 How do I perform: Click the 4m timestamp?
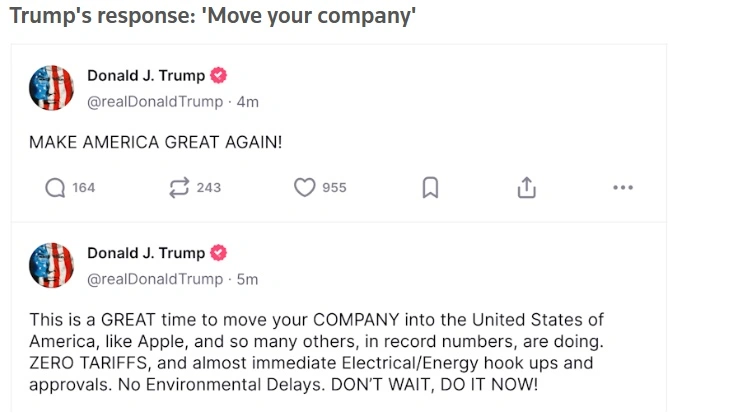247,102
